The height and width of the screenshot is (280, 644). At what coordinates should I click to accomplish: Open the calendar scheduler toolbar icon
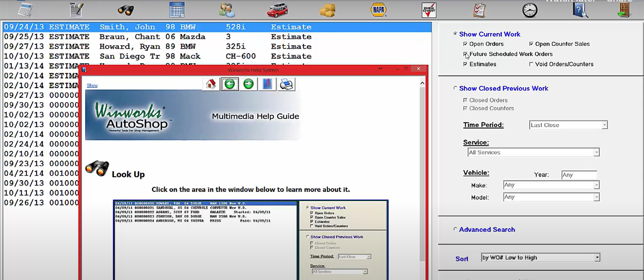tap(177, 10)
